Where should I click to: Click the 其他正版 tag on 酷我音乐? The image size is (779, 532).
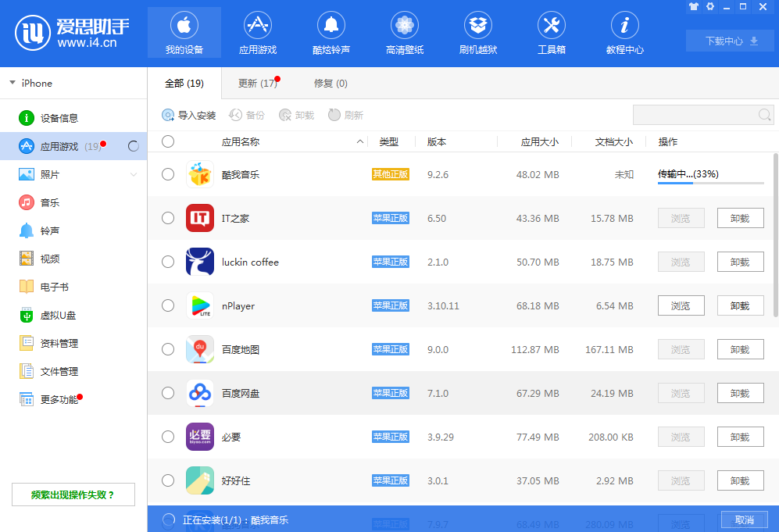tap(391, 174)
